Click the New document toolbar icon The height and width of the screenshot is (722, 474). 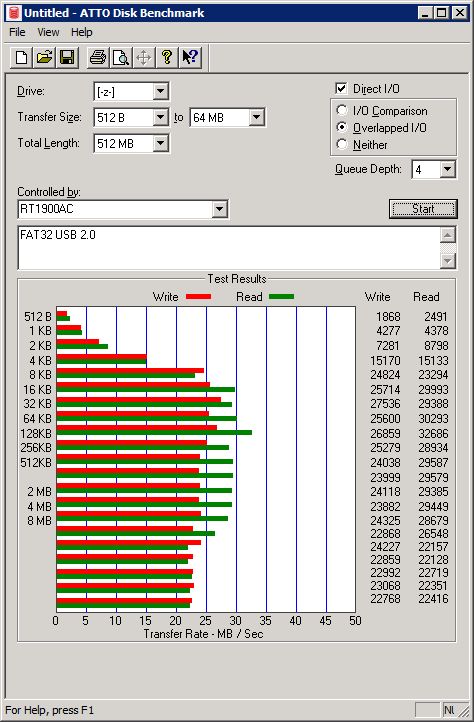pyautogui.click(x=21, y=58)
